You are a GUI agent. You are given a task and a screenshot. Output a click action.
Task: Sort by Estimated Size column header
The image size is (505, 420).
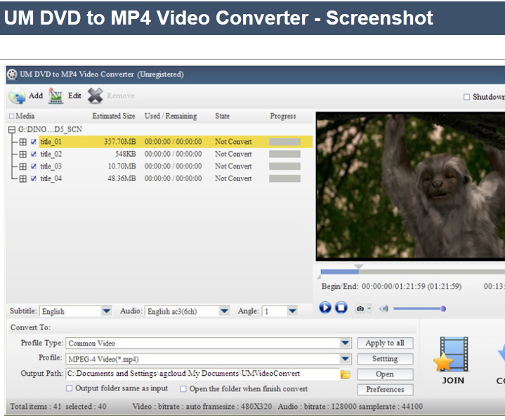[x=113, y=116]
